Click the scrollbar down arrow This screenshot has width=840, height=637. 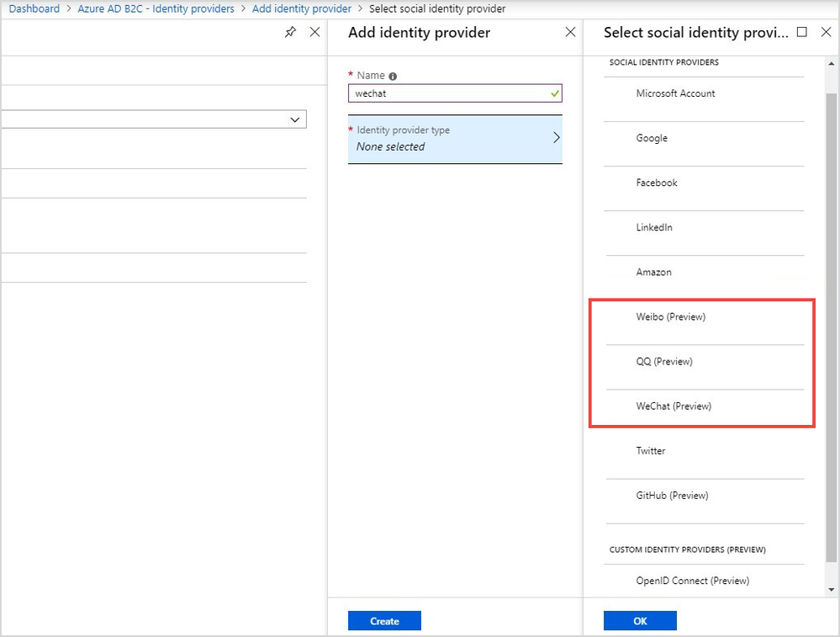832,590
